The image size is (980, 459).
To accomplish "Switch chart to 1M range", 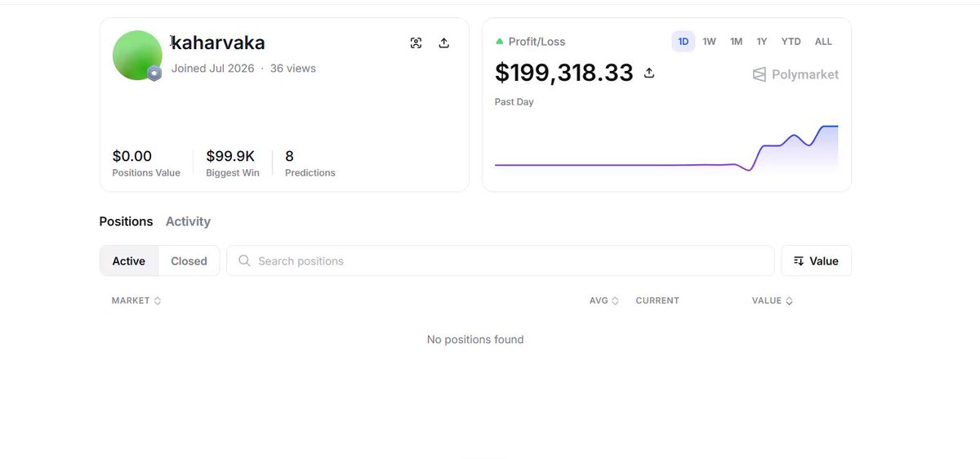I will click(736, 42).
